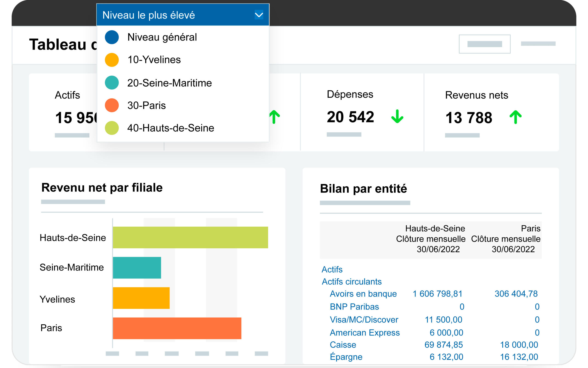Choose 10-Yvelines in the dropdown list
588x368 pixels.
(154, 60)
